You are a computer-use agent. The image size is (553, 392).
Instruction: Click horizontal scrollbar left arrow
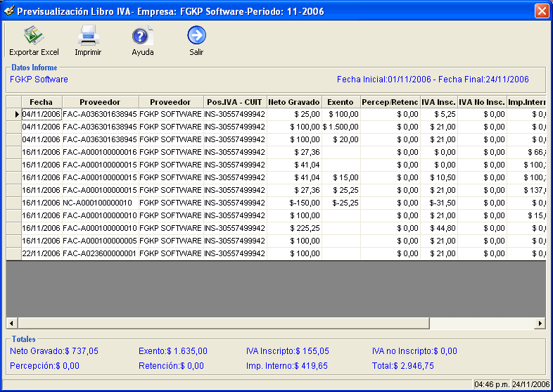tap(12, 323)
